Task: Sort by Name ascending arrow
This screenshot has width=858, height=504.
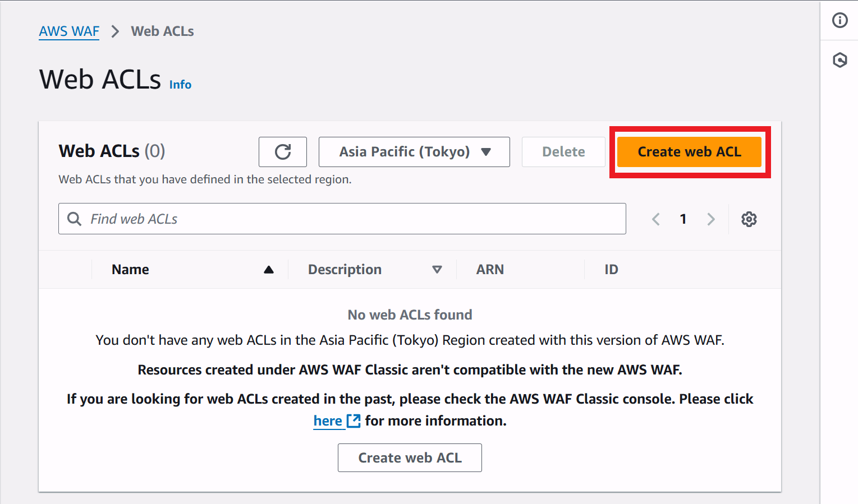Action: [269, 270]
